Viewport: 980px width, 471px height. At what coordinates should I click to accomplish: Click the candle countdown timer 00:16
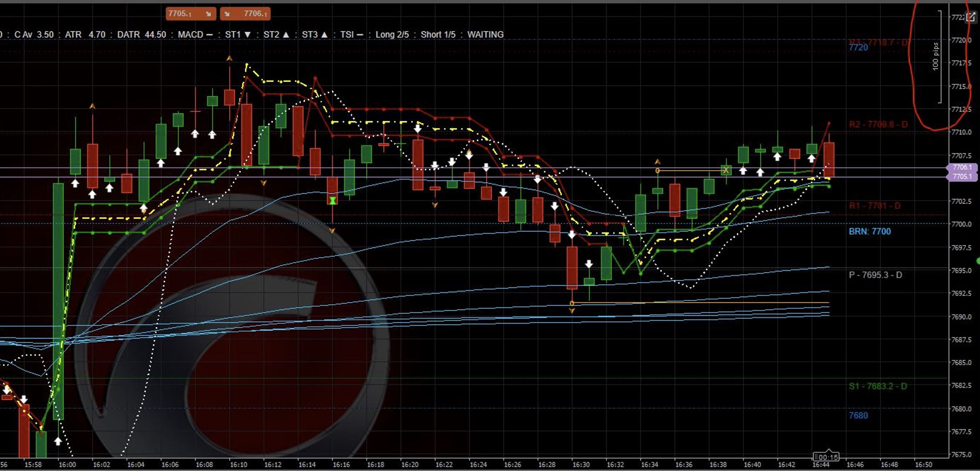pyautogui.click(x=826, y=457)
